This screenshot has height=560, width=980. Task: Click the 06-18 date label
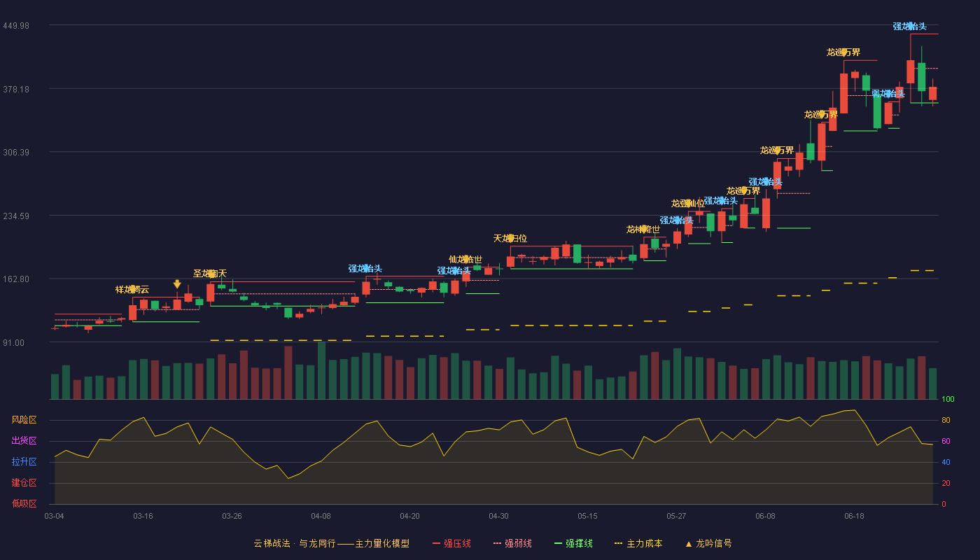click(x=854, y=516)
